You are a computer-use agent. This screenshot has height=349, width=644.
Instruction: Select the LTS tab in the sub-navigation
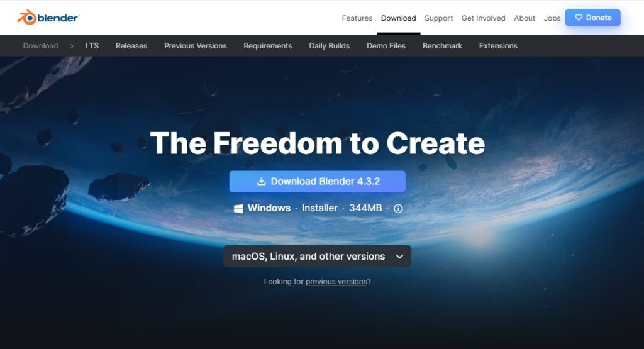tap(92, 46)
